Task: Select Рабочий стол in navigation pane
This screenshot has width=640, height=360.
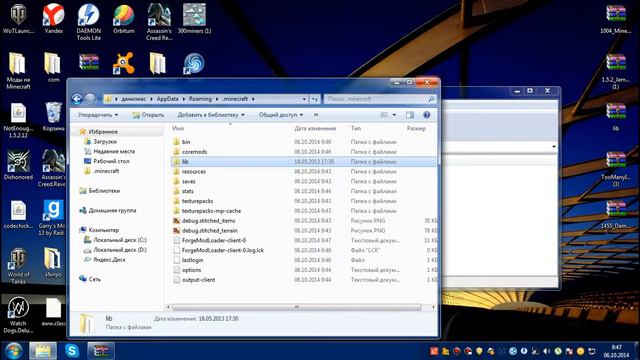Action: tap(111, 161)
